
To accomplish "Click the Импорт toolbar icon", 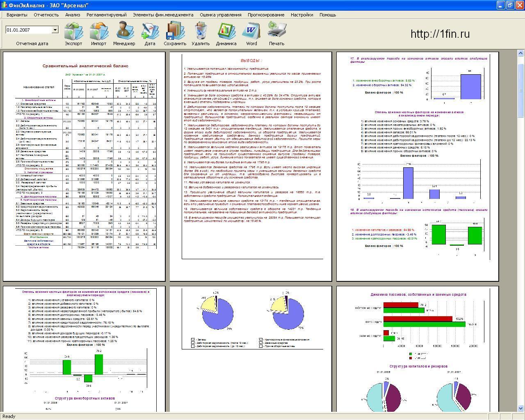I will [99, 31].
